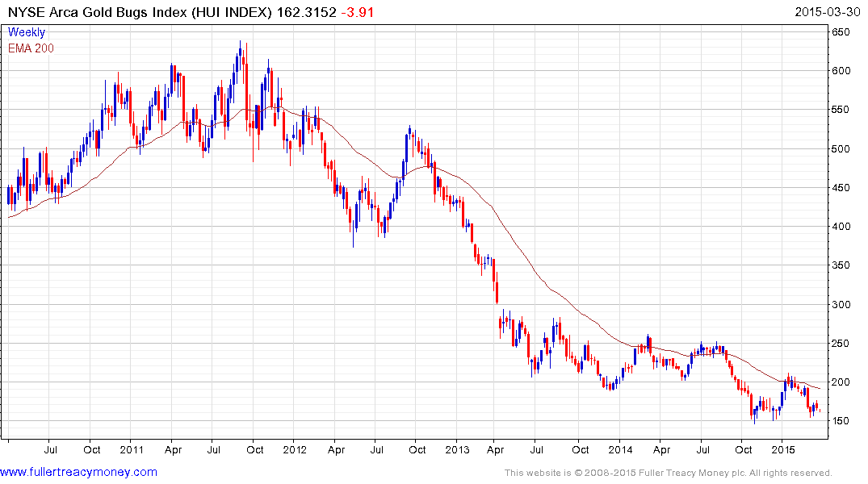The image size is (868, 484).
Task: Click the 2012 year label on time axis
Action: (295, 449)
